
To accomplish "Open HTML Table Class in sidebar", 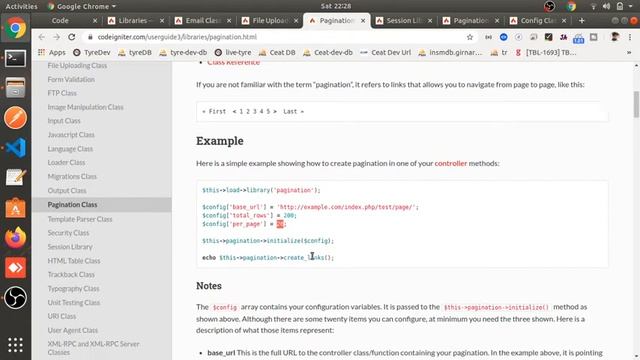I will [x=74, y=261].
